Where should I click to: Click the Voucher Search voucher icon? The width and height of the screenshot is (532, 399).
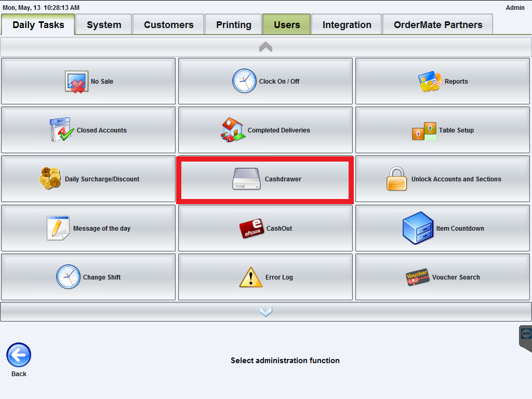418,277
